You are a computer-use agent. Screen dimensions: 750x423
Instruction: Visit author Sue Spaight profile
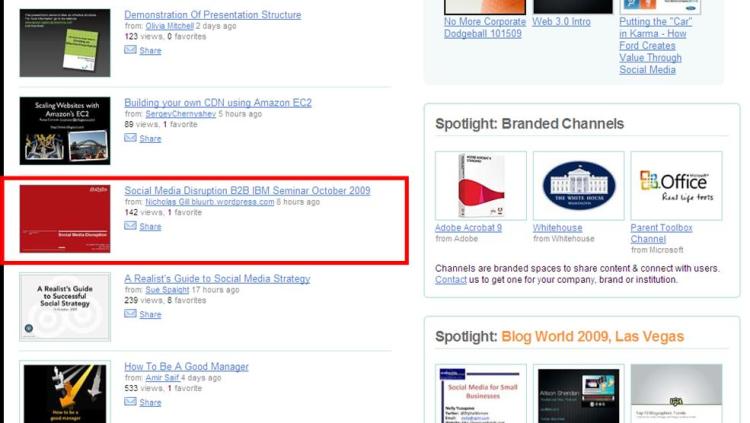click(x=167, y=290)
